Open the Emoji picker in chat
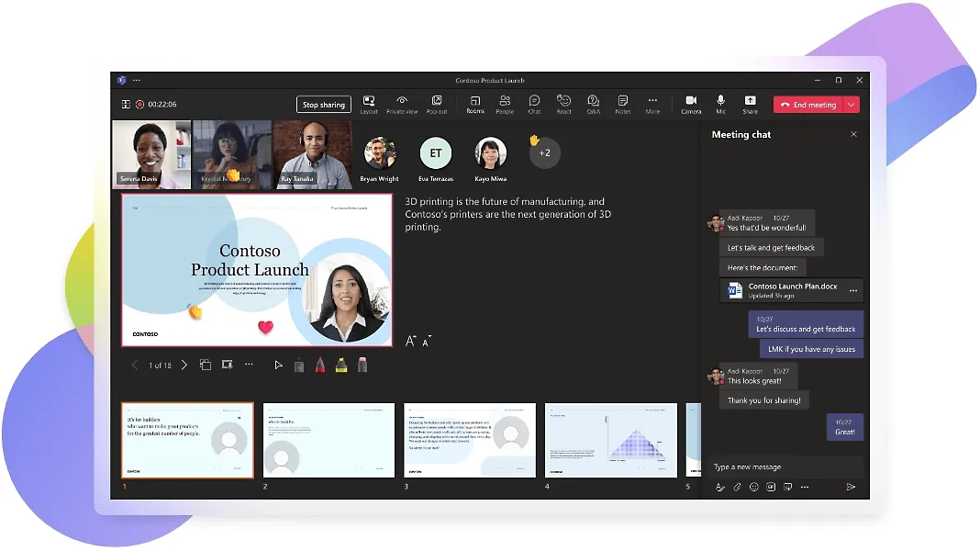Image resolution: width=980 pixels, height=551 pixels. pos(753,488)
